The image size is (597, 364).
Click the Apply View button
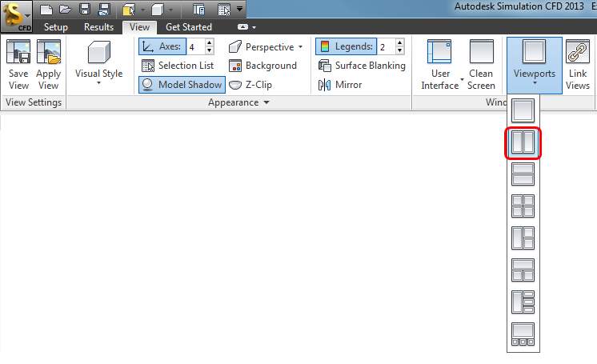click(48, 65)
